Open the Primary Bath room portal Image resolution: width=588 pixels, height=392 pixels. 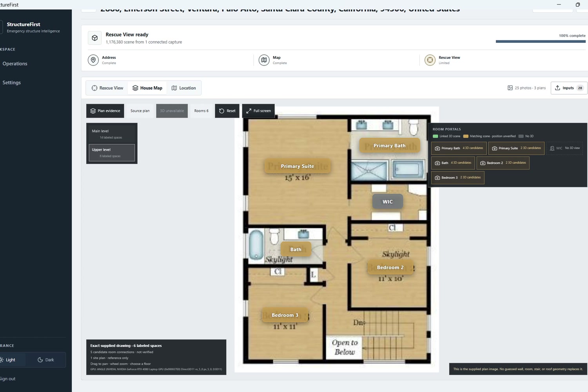point(459,148)
